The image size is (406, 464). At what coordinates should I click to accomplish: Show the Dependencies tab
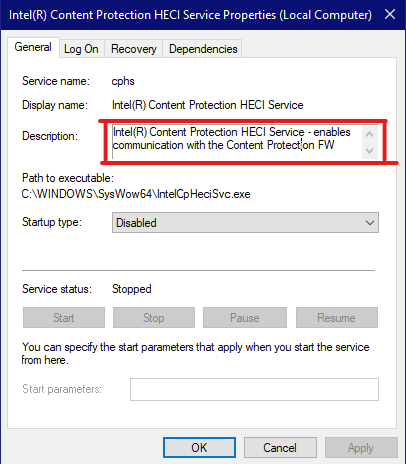203,49
